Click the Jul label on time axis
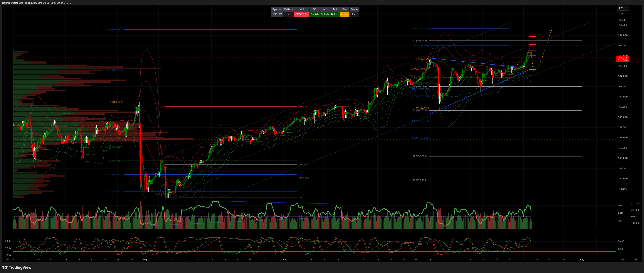Image resolution: width=644 pixels, height=273 pixels. 430,259
